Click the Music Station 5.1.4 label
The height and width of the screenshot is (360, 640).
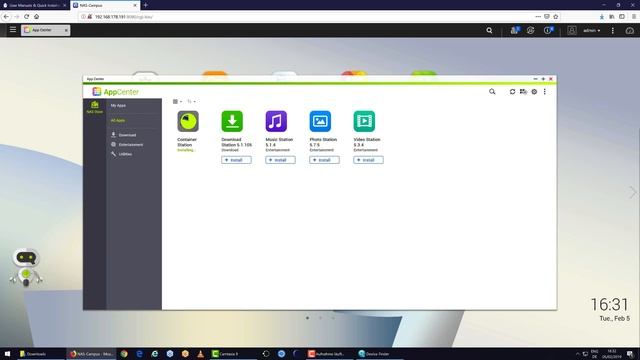[279, 142]
